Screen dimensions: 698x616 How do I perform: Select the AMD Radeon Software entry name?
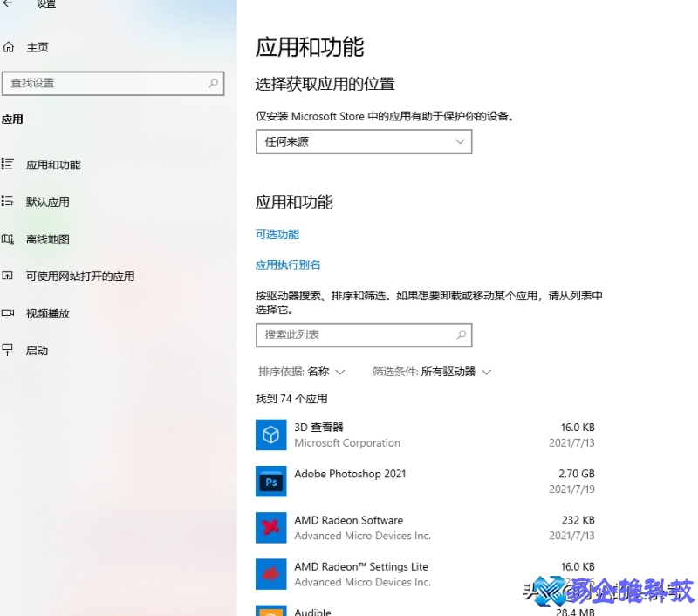click(x=348, y=520)
